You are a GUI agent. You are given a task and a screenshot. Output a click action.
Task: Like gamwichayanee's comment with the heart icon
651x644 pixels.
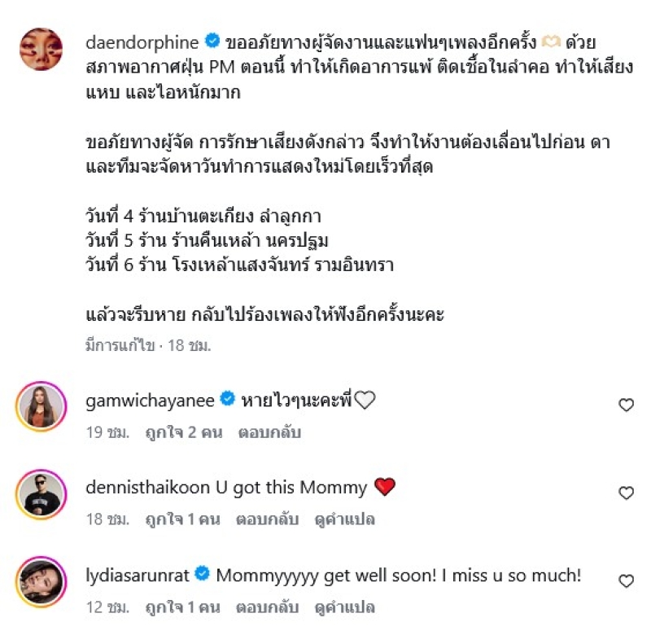point(626,405)
